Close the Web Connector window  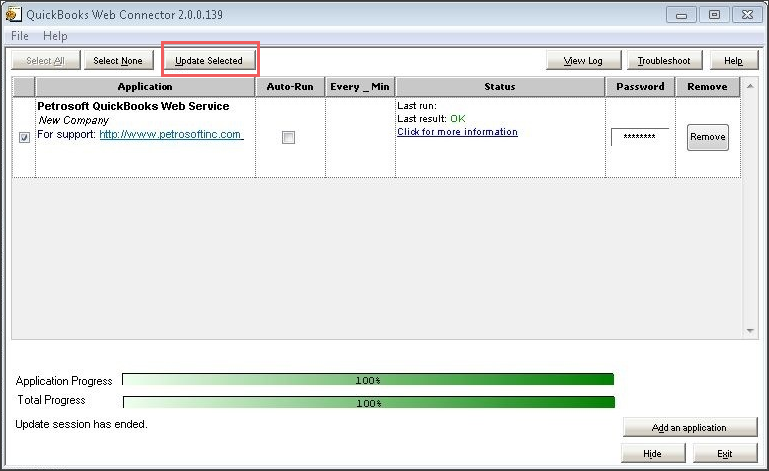[747, 15]
